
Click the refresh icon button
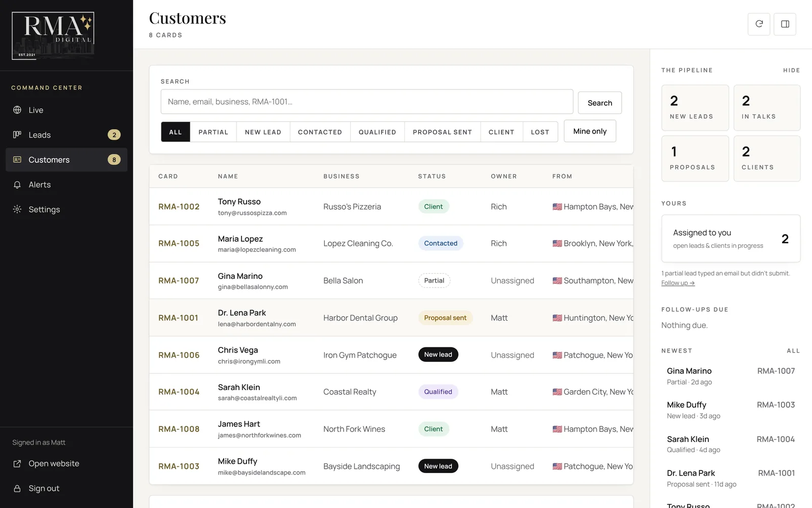pos(759,24)
